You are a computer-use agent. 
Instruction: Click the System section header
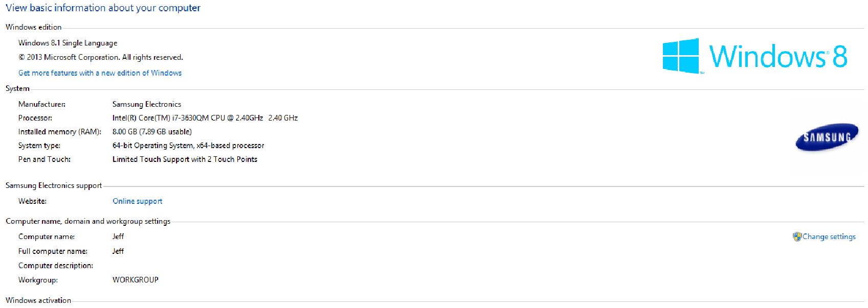click(x=17, y=88)
